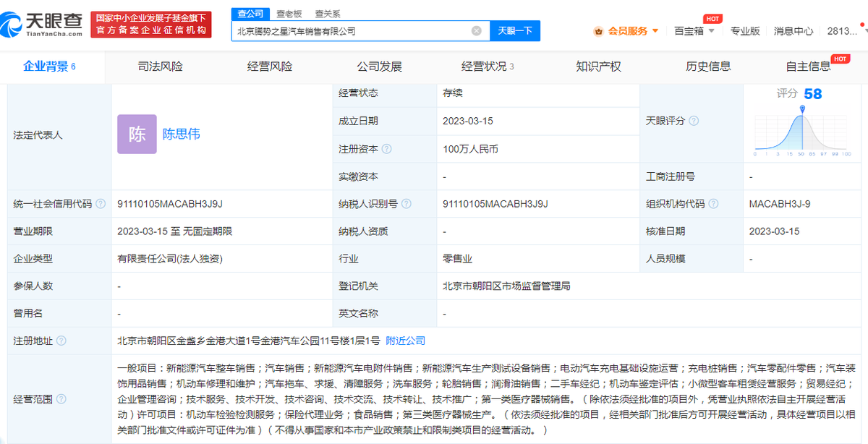
Task: Open help icon next to 注册地址
Action: (x=61, y=341)
